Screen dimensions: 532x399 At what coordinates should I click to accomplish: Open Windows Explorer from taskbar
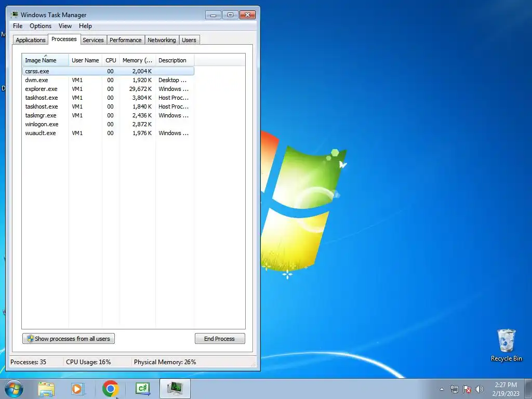tap(46, 389)
